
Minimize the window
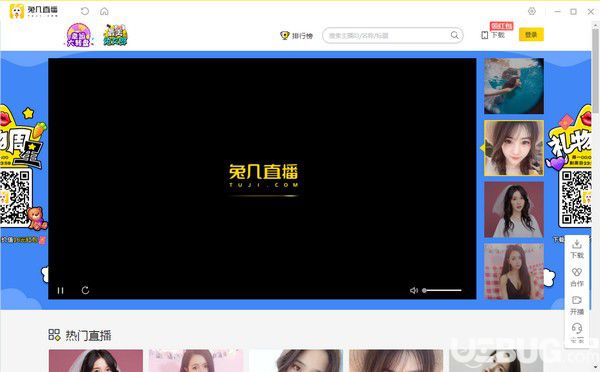tap(557, 11)
